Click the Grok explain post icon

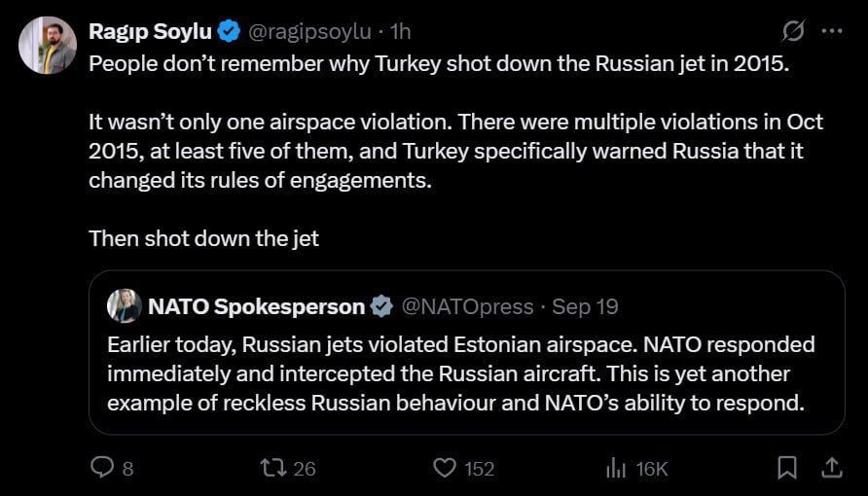coord(793,31)
